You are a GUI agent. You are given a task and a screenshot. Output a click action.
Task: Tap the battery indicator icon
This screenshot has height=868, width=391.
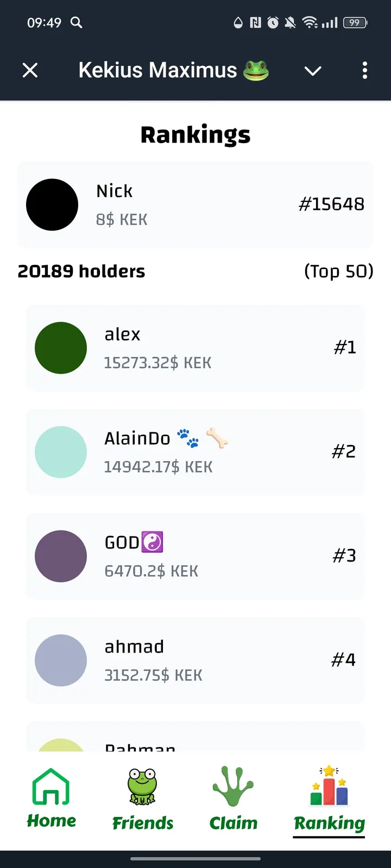[x=355, y=22]
